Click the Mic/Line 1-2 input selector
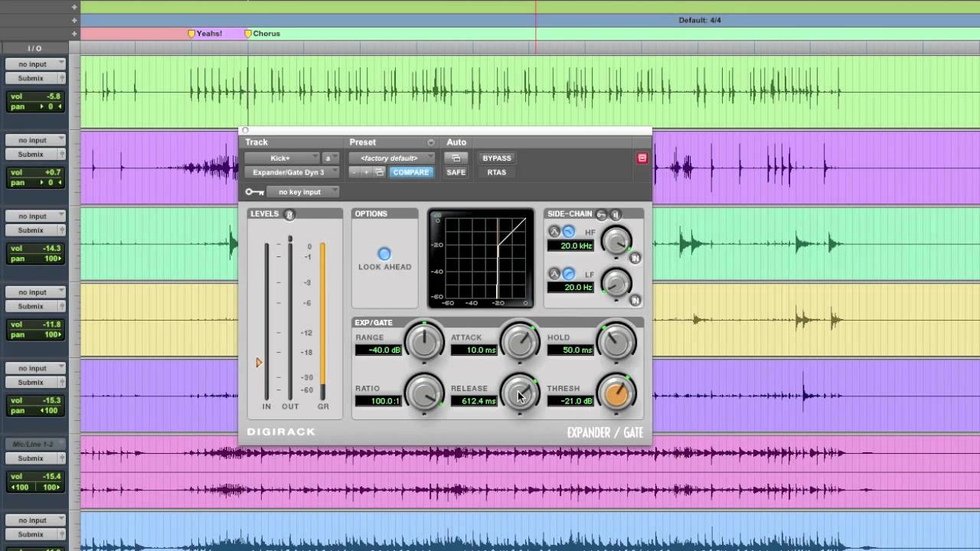Image resolution: width=980 pixels, height=551 pixels. 35,444
